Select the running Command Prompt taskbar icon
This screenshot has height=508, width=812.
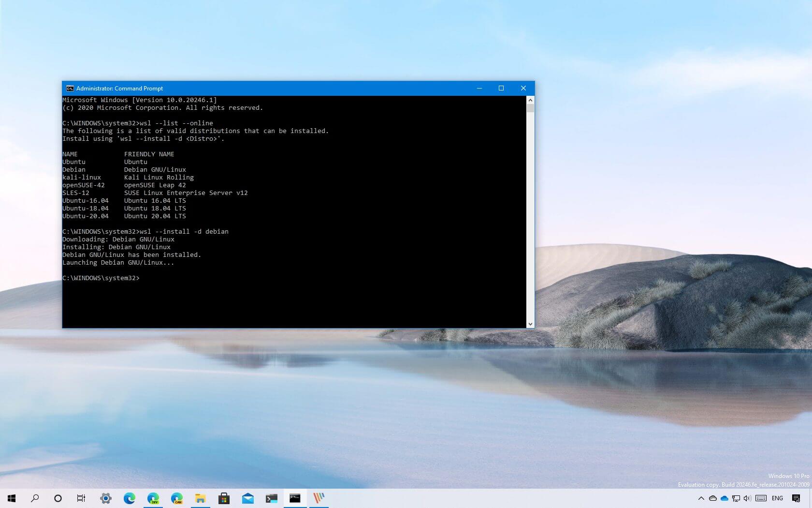click(x=295, y=498)
